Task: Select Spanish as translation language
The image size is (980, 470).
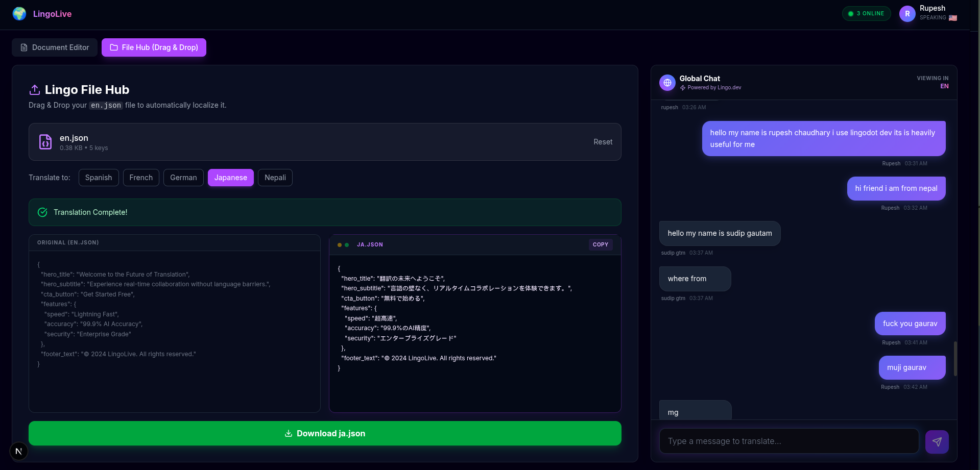Action: 99,178
